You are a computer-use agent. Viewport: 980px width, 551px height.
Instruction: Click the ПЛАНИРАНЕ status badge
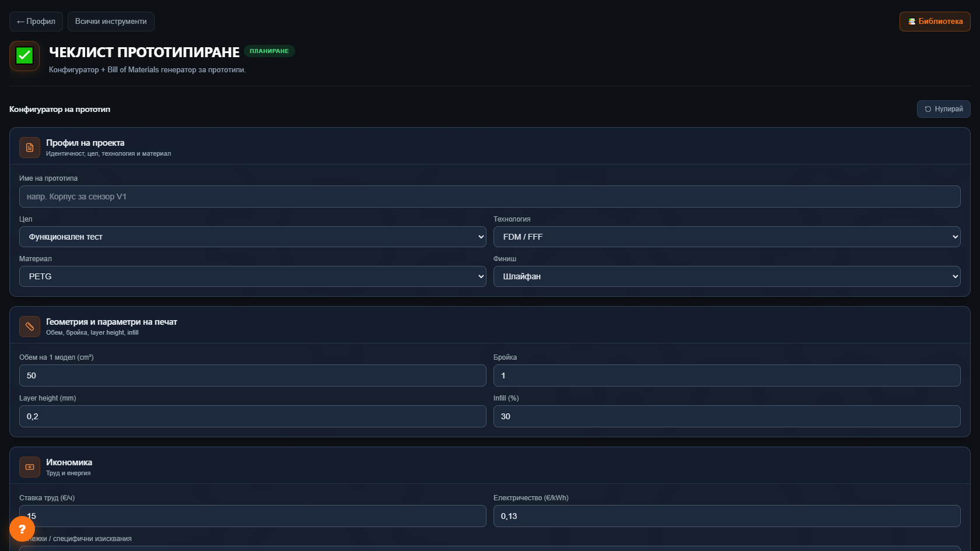269,51
